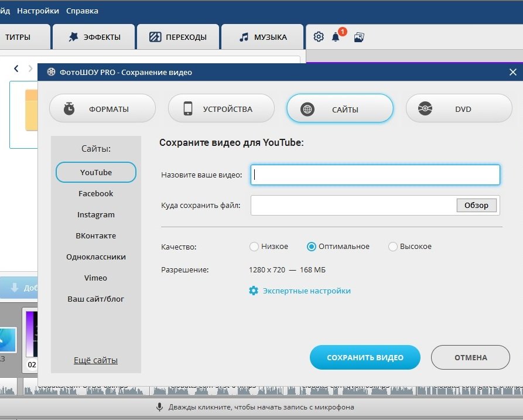The image size is (523, 420).
Task: Open the Ещё сайты link
Action: (x=95, y=360)
